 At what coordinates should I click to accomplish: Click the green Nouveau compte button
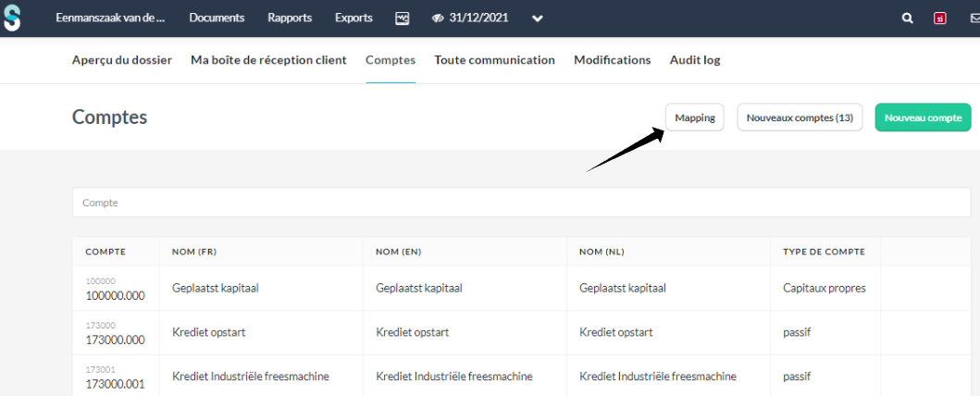click(x=922, y=118)
